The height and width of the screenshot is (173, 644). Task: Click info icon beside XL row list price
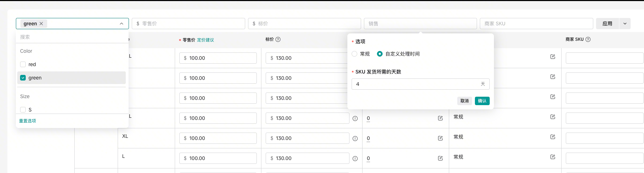(355, 139)
